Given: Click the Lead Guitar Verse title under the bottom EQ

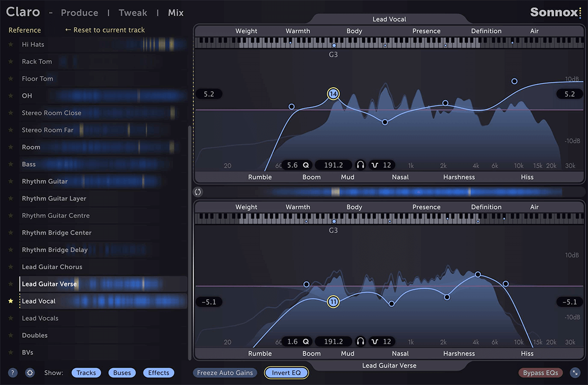Looking at the screenshot, I should point(390,365).
